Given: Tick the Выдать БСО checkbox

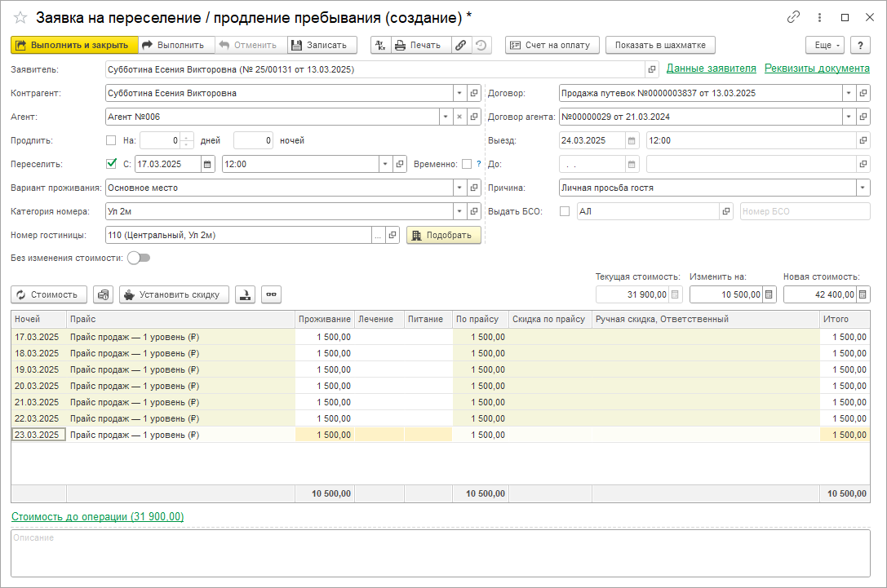Looking at the screenshot, I should coord(565,211).
